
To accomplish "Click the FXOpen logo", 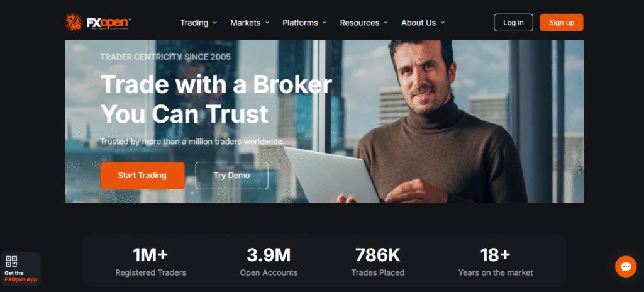I will tap(97, 22).
